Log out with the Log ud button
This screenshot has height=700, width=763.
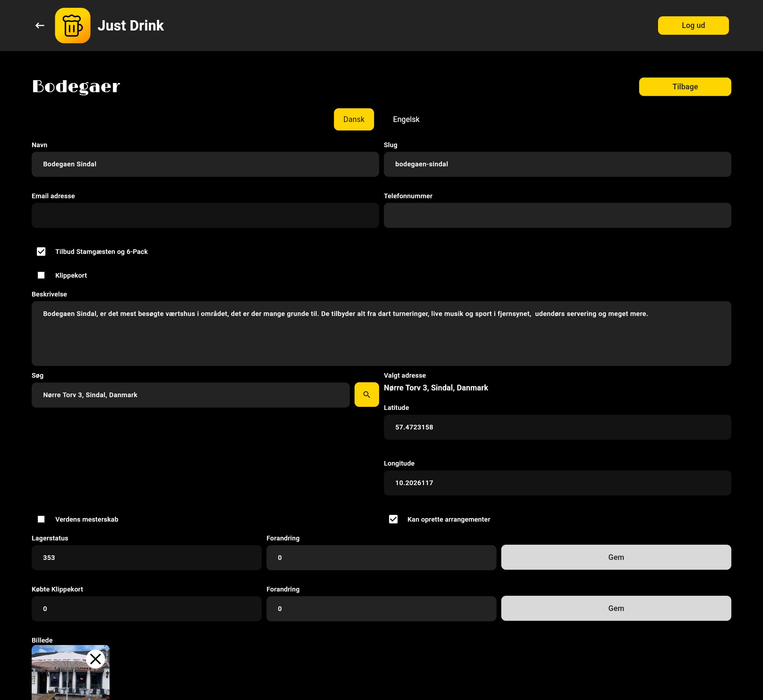point(693,26)
